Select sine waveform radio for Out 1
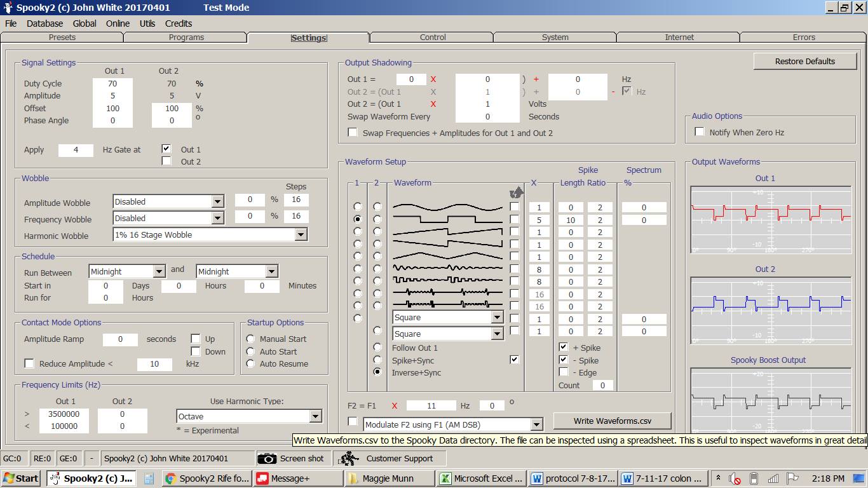The height and width of the screenshot is (488, 868). click(x=358, y=207)
